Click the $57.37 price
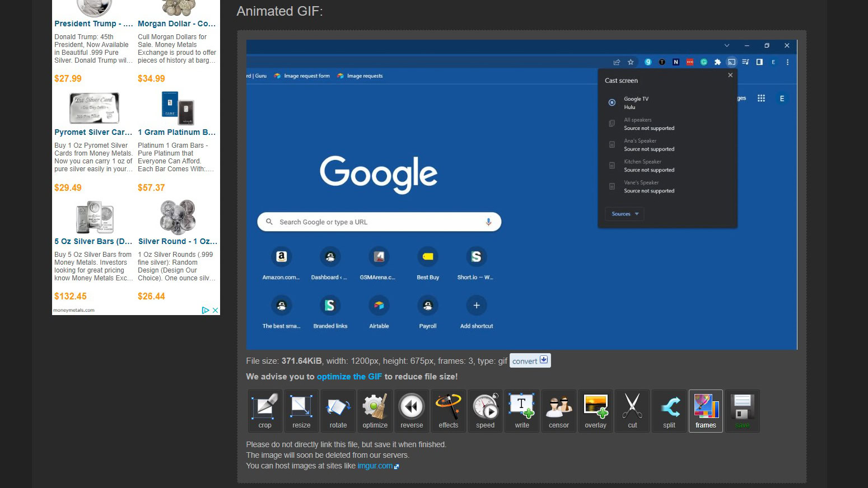 point(151,187)
